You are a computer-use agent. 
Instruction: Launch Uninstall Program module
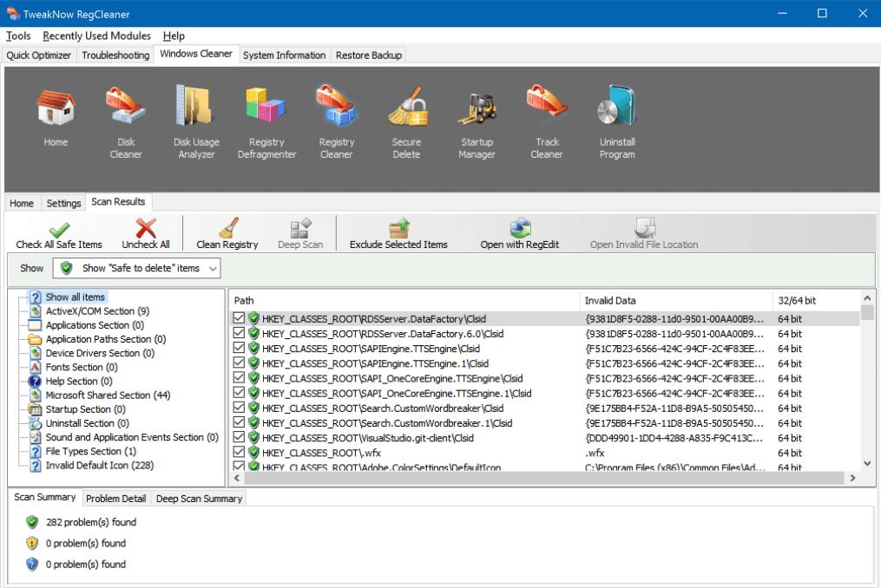pos(617,122)
